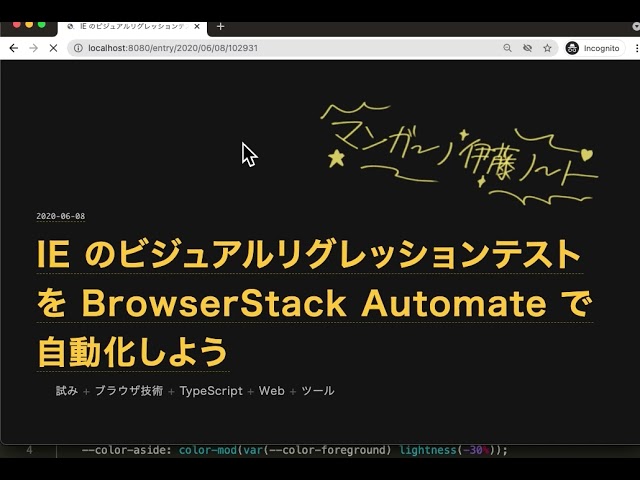
Task: Open the handwritten マンガーノ伊藤ノート blog logo
Action: [459, 154]
